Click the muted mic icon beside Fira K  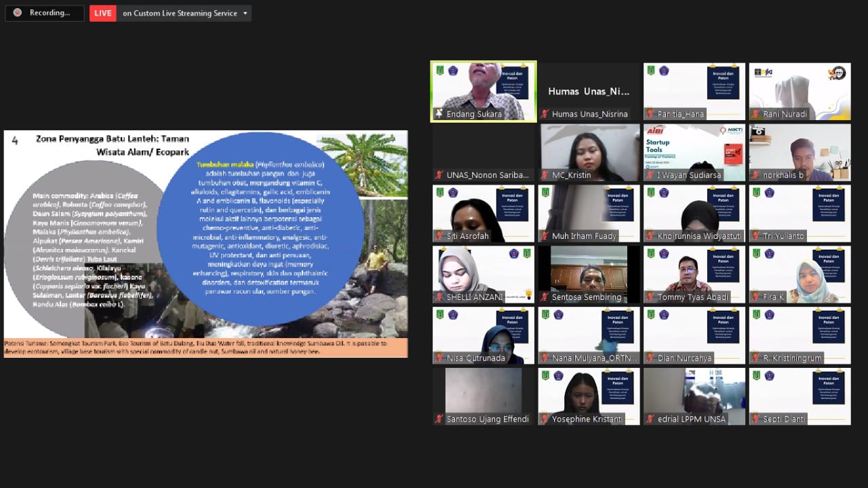(755, 296)
